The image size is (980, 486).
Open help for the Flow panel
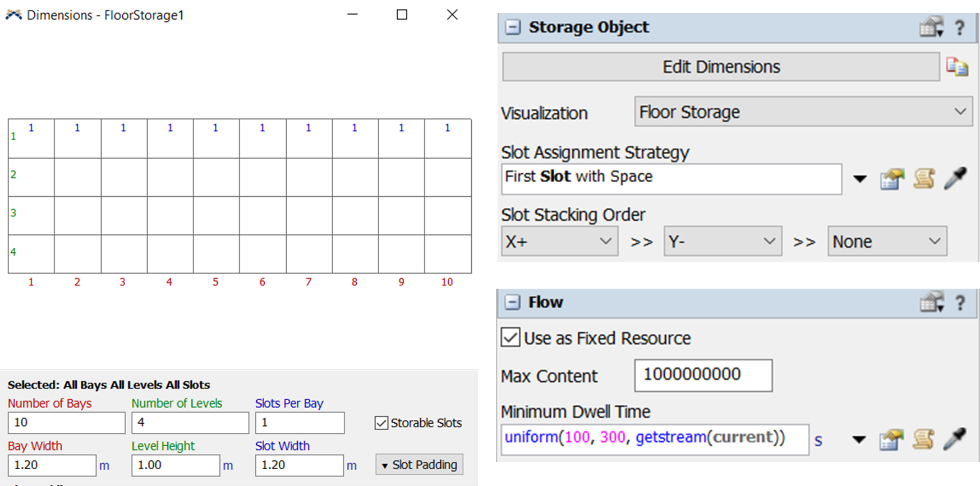point(960,303)
